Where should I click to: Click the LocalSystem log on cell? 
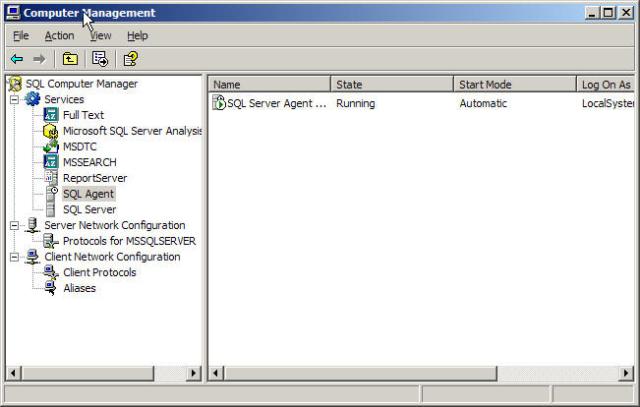pos(608,103)
